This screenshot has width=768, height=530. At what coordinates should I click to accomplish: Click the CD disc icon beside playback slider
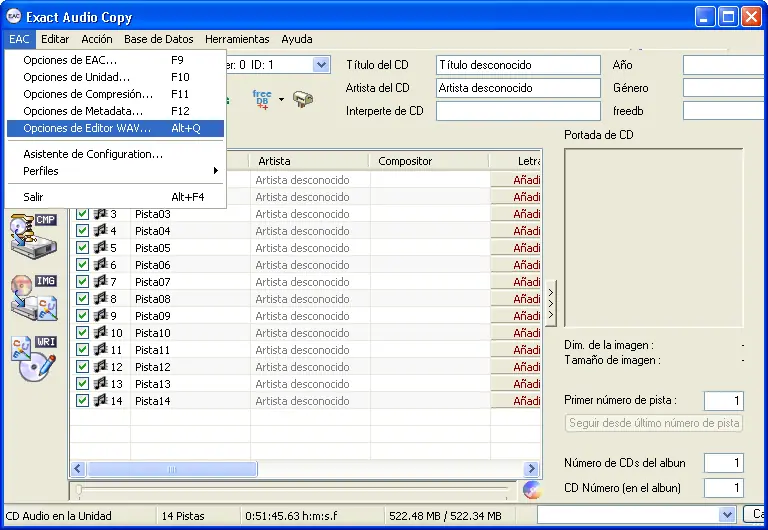(532, 489)
